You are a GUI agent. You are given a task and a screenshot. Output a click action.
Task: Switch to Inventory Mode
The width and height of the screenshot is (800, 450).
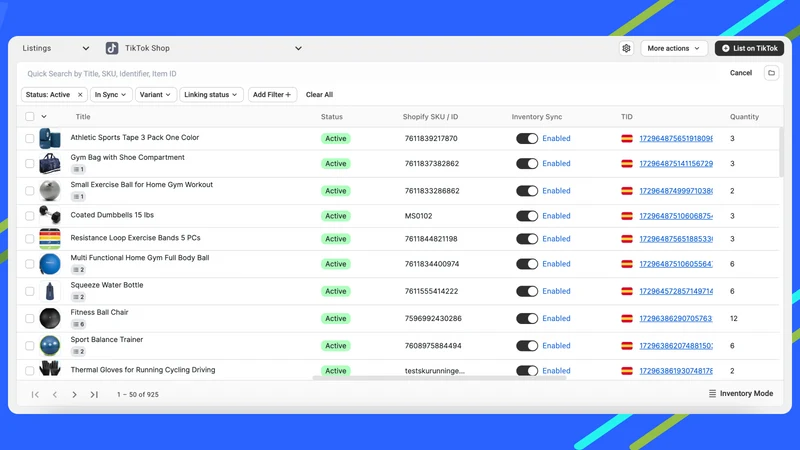point(741,393)
